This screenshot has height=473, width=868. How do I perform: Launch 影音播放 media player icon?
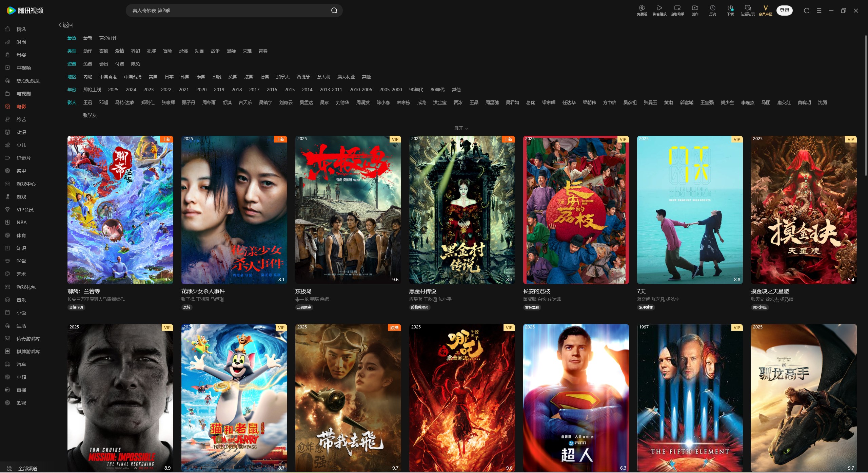[659, 10]
